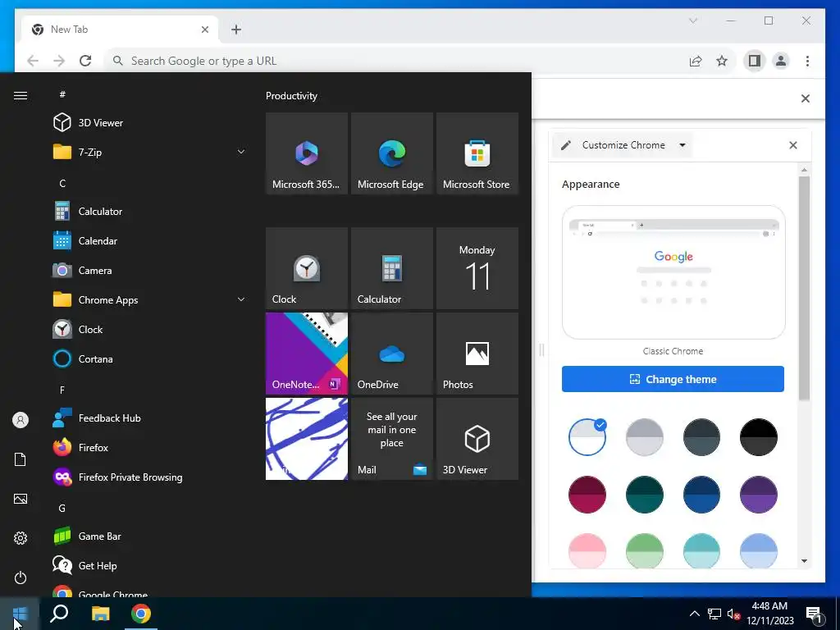Click the Productivity group heading
This screenshot has width=840, height=630.
pos(291,96)
